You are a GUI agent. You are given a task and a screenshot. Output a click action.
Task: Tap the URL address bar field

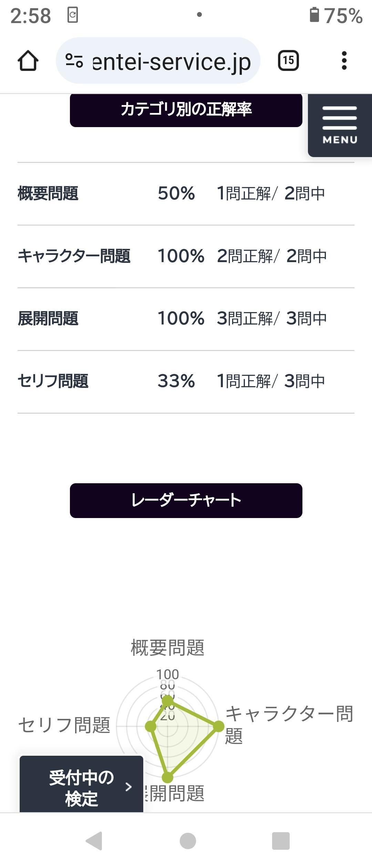coord(158,61)
